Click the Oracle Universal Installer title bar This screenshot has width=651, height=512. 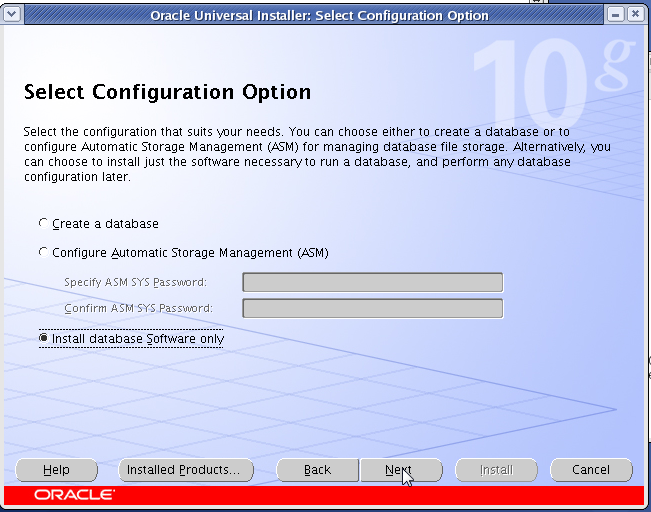(x=319, y=15)
